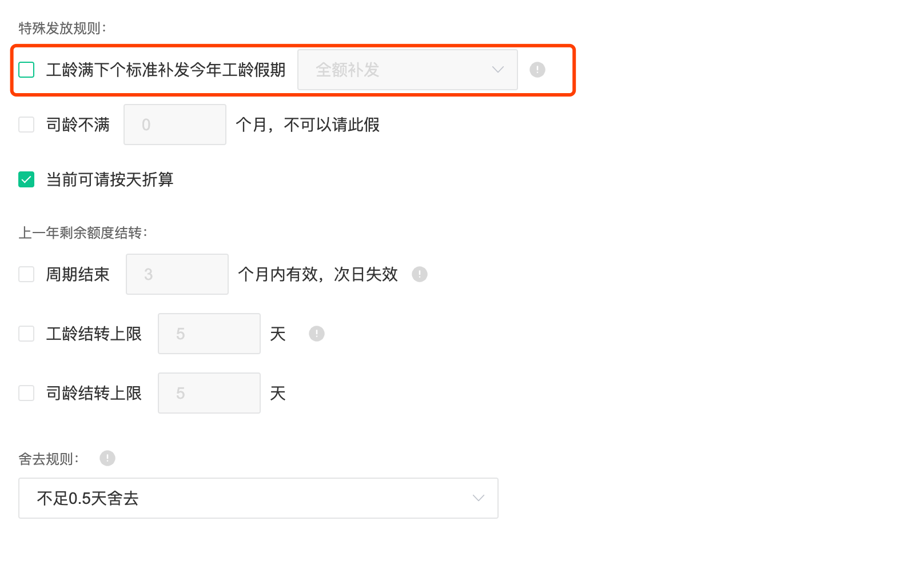Click info icon next to 次日失效

pyautogui.click(x=420, y=274)
